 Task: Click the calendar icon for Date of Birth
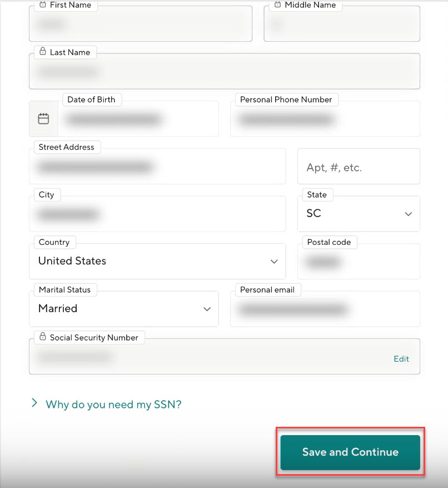click(43, 119)
